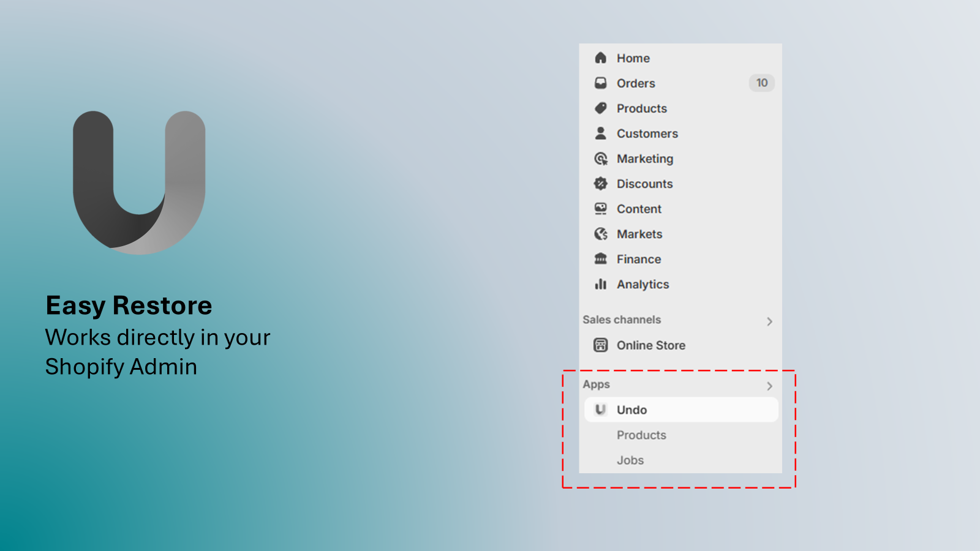Open Products under the Undo app
Viewport: 980px width, 551px height.
point(641,435)
